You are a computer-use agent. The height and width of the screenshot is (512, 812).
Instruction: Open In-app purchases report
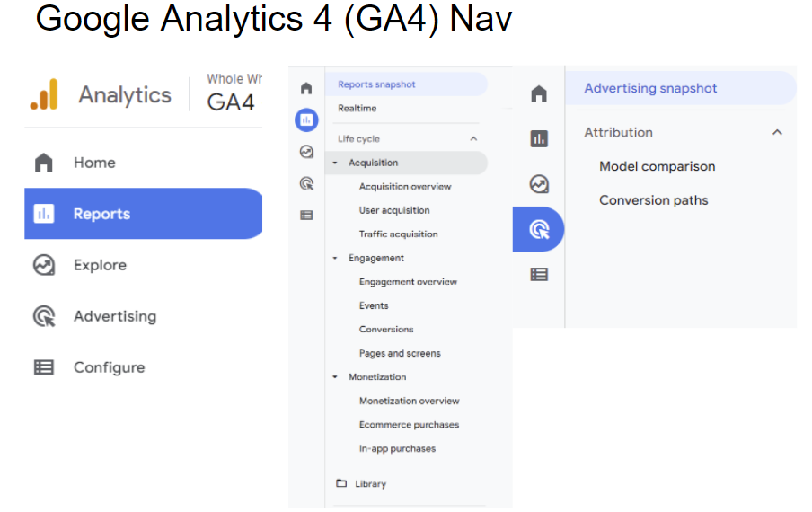tap(397, 448)
